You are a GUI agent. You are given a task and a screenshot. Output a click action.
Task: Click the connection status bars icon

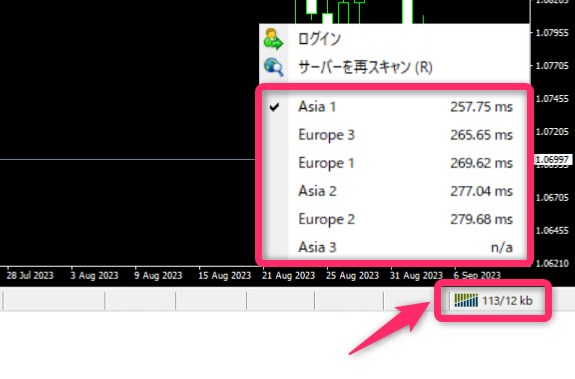point(466,300)
